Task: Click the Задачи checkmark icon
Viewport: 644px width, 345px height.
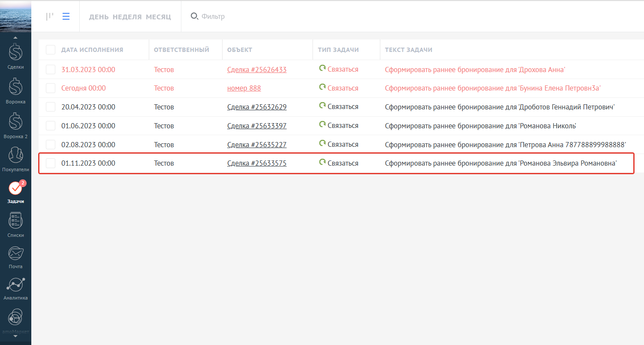Action: coord(15,189)
